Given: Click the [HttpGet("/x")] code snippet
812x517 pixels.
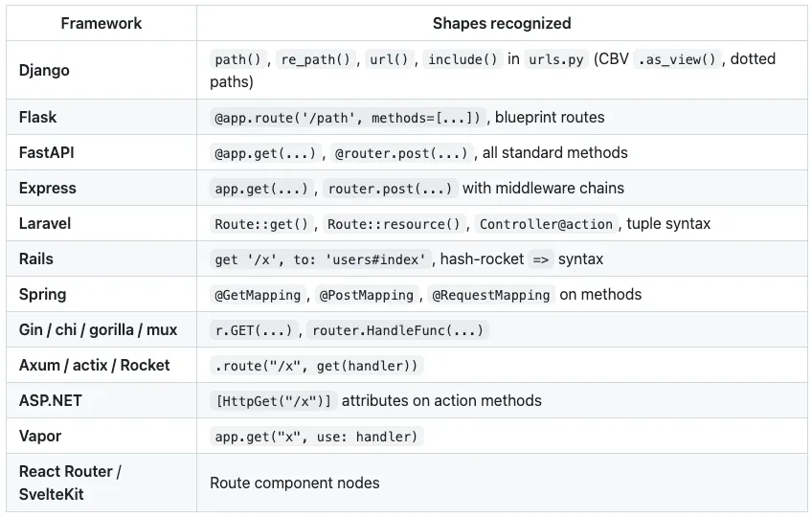Looking at the screenshot, I should (274, 401).
